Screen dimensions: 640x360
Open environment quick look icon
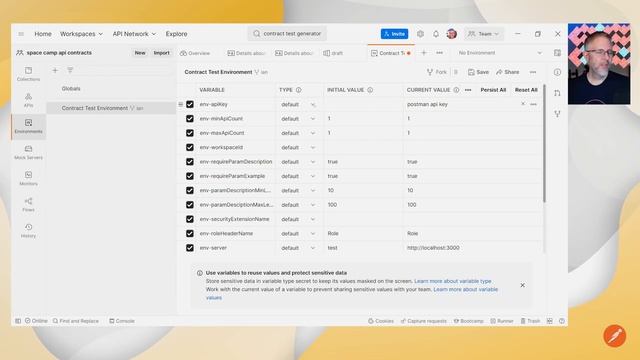click(557, 53)
